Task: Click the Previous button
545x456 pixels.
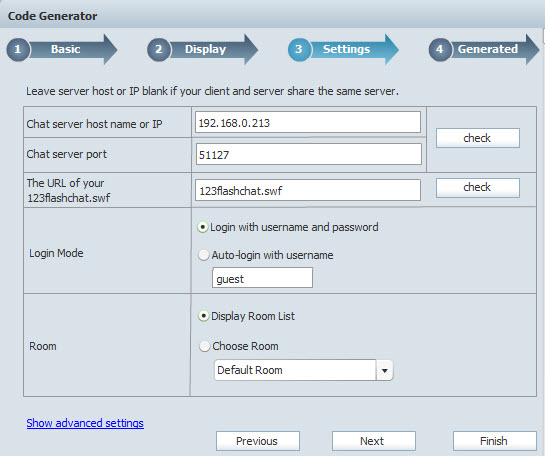Action: [x=258, y=441]
